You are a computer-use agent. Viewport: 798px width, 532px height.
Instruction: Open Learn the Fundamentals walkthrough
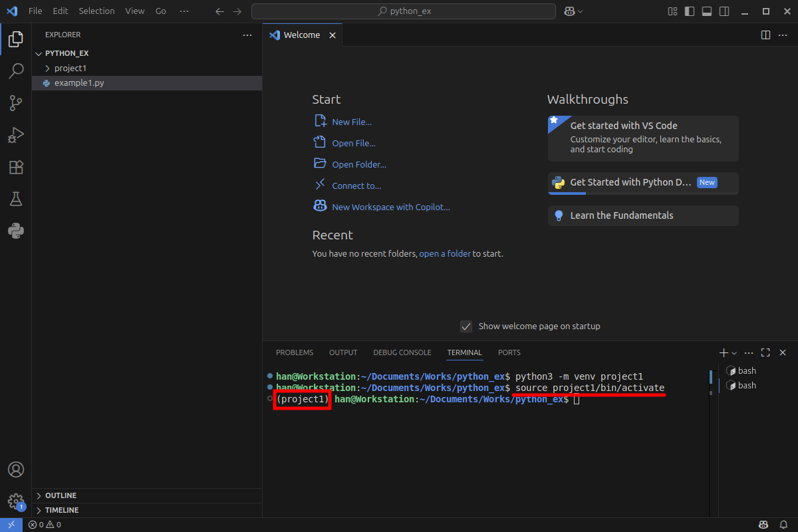tap(643, 215)
